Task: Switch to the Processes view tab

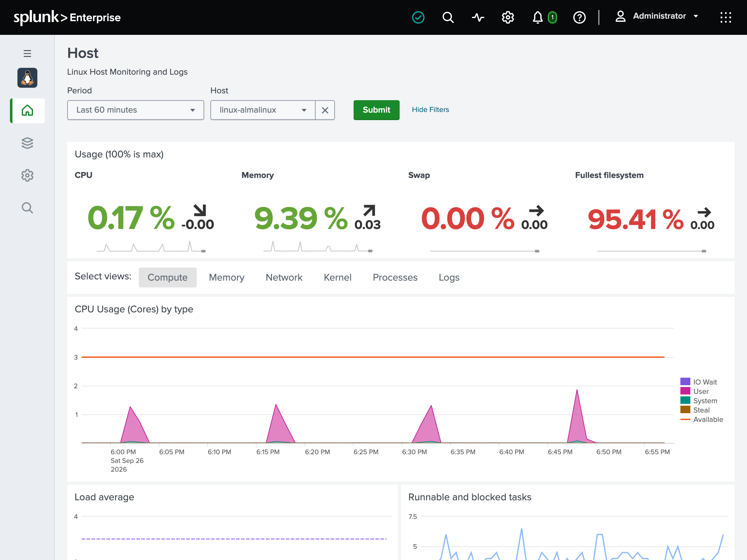Action: [395, 278]
